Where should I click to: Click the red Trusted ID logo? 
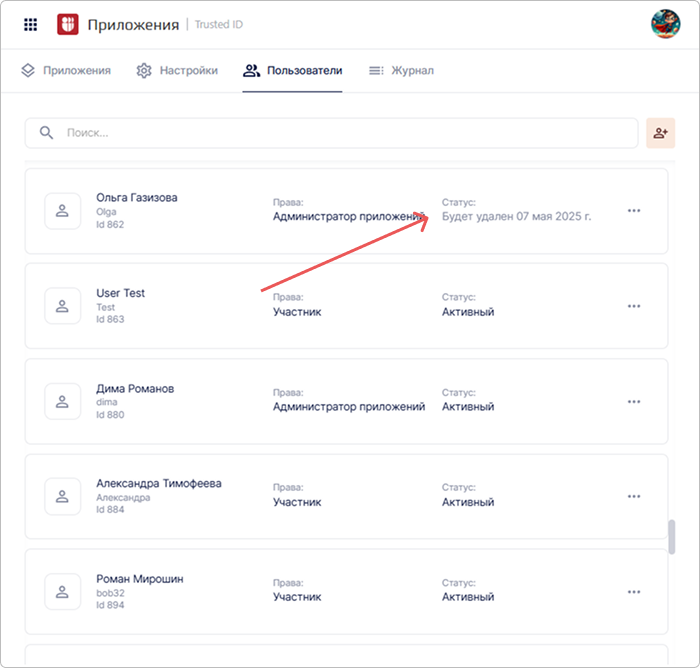click(x=68, y=24)
